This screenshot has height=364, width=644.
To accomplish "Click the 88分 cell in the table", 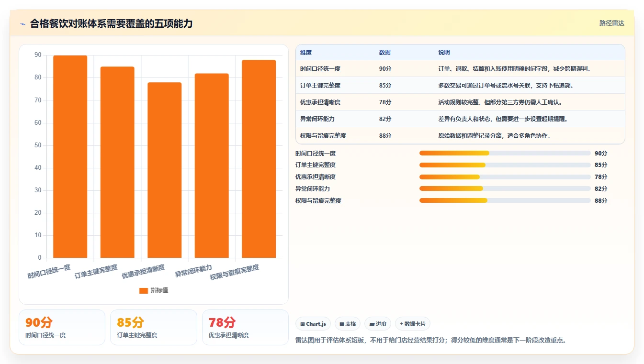I will (385, 136).
